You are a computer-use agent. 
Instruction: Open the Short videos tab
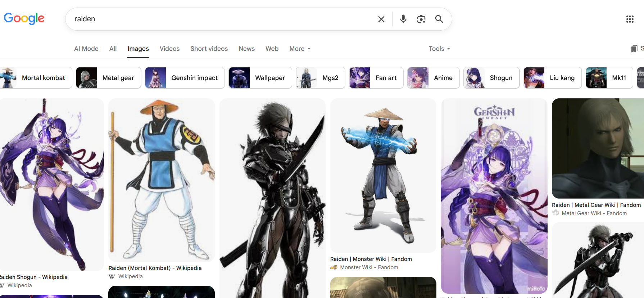click(209, 49)
